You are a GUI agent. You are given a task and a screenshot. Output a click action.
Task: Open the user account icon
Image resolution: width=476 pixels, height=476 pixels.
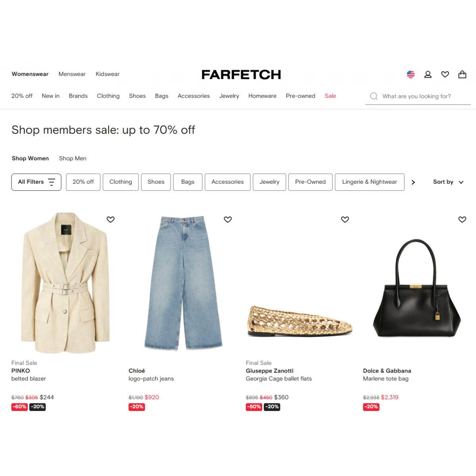pos(428,74)
